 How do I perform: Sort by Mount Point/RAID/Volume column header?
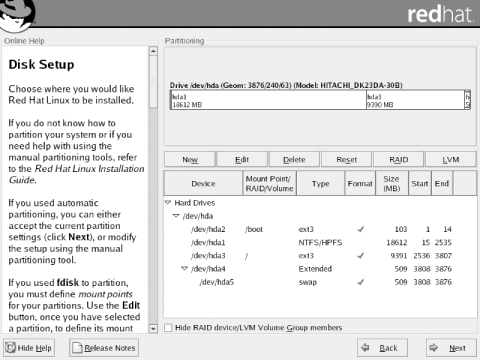[x=269, y=183]
